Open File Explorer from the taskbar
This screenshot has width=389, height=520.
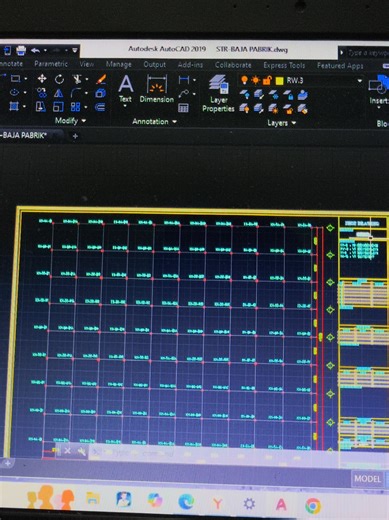click(93, 499)
